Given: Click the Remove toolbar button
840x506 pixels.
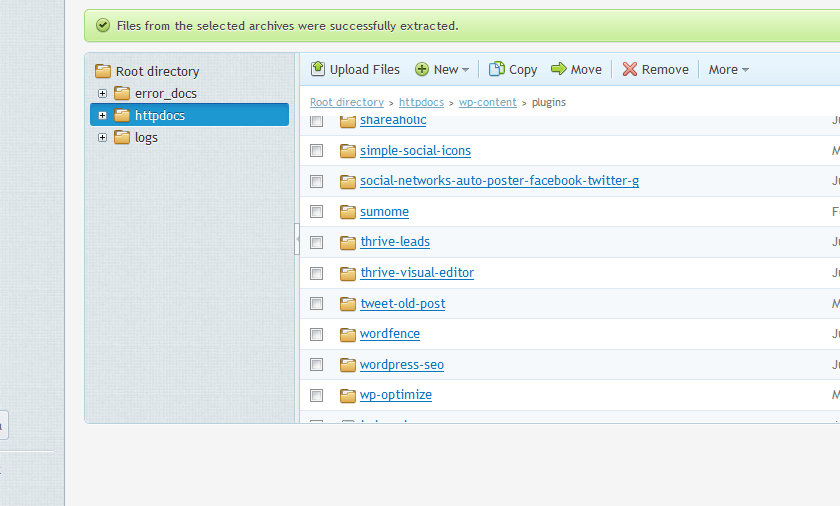Looking at the screenshot, I should 655,69.
